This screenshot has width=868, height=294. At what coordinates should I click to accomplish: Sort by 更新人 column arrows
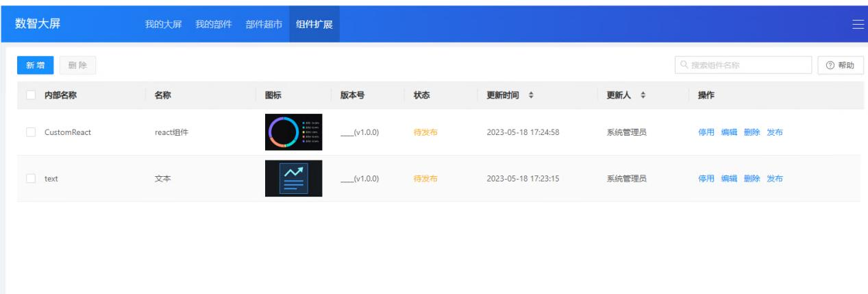pos(643,96)
